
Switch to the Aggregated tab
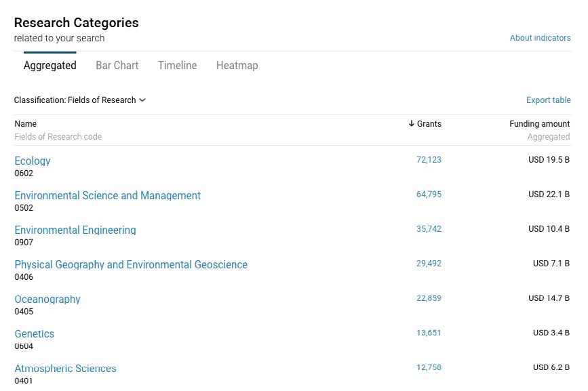tap(50, 66)
